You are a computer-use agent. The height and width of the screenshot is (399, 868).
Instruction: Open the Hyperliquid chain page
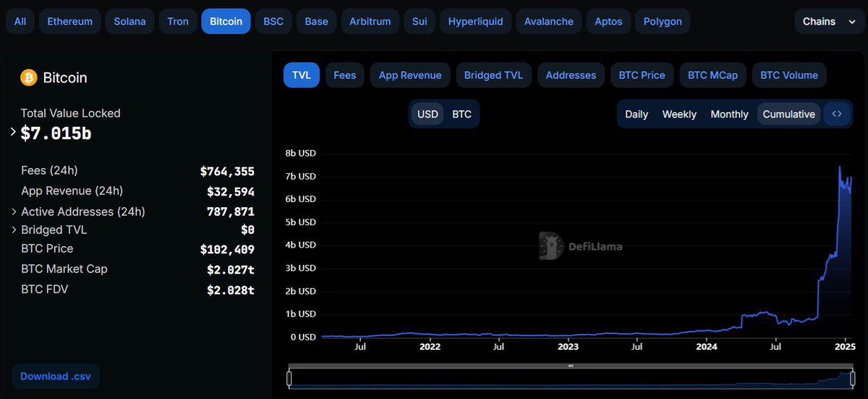point(476,22)
